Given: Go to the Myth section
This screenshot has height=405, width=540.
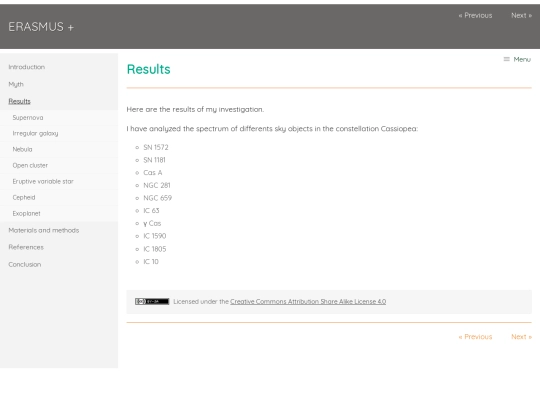Looking at the screenshot, I should click(x=16, y=84).
